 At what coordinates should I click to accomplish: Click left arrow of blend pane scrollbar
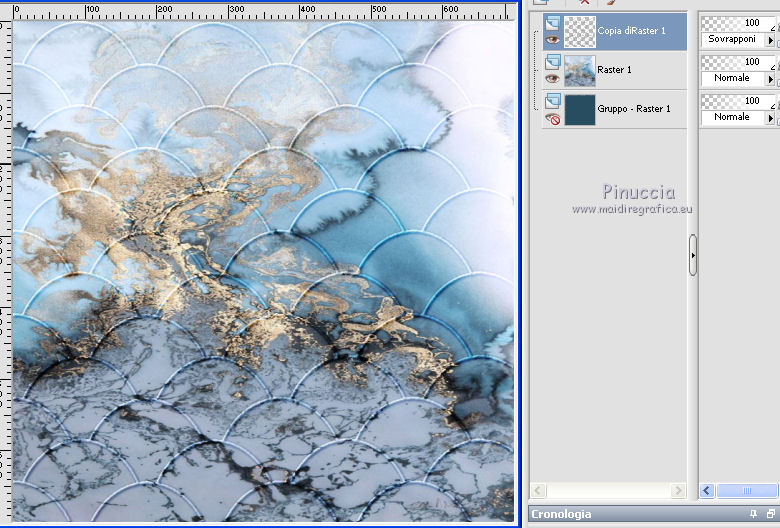click(x=707, y=491)
